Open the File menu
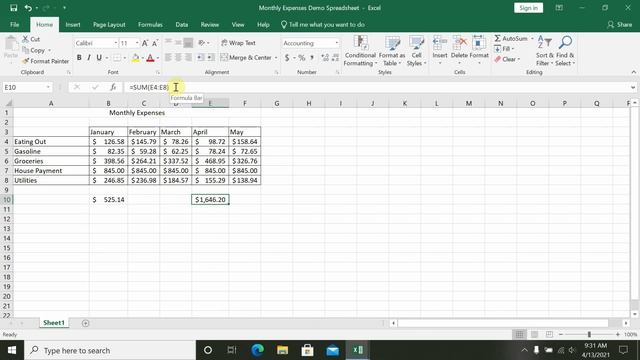Screen dimensions: 640x360 pyautogui.click(x=15, y=24)
